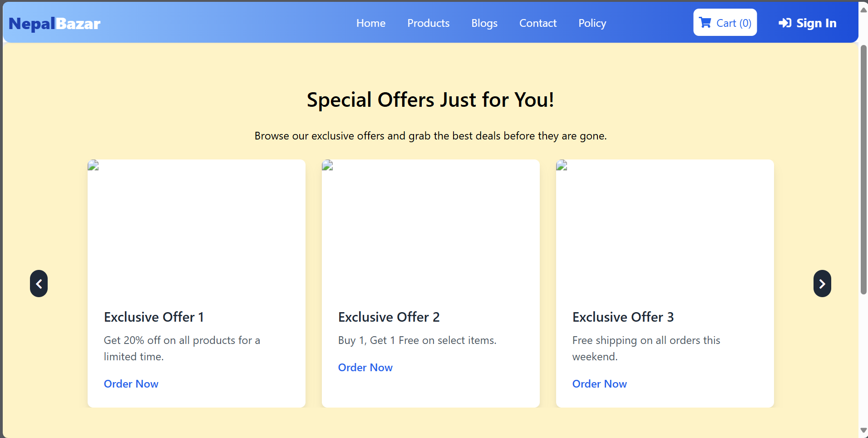The height and width of the screenshot is (438, 868).
Task: Click the vertical scrollbar thumb
Action: click(x=863, y=168)
